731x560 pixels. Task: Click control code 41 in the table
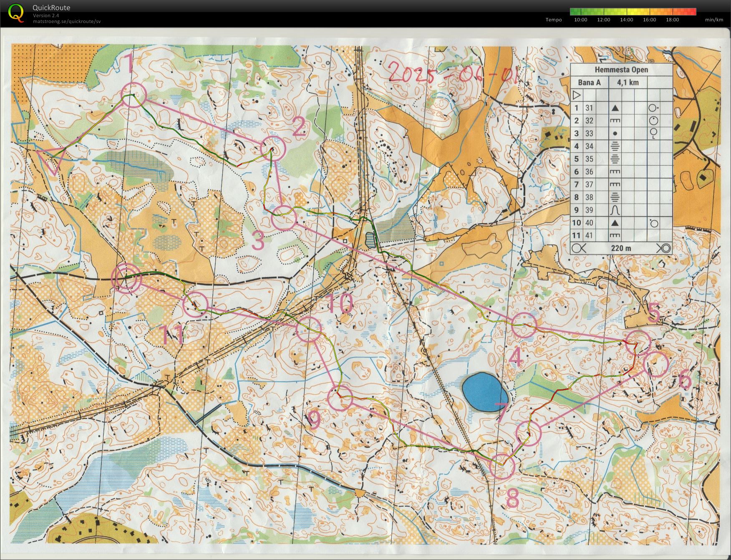[589, 236]
